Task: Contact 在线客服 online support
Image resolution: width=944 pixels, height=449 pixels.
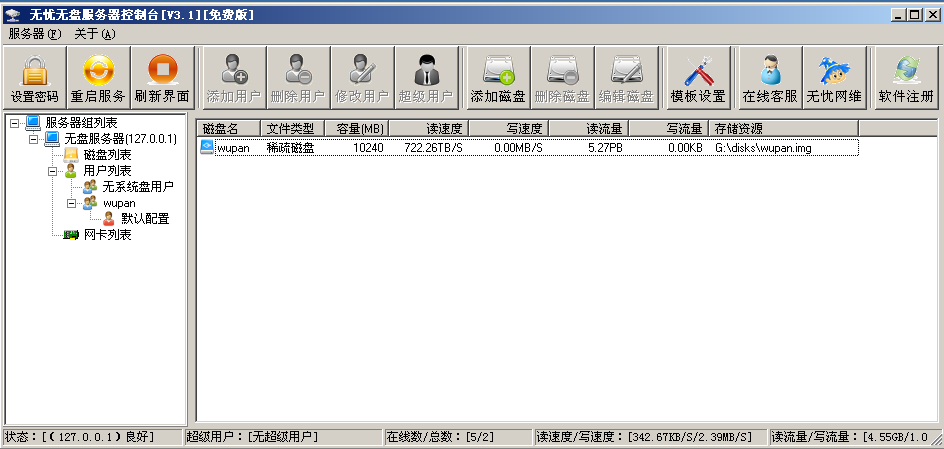Action: tap(770, 78)
